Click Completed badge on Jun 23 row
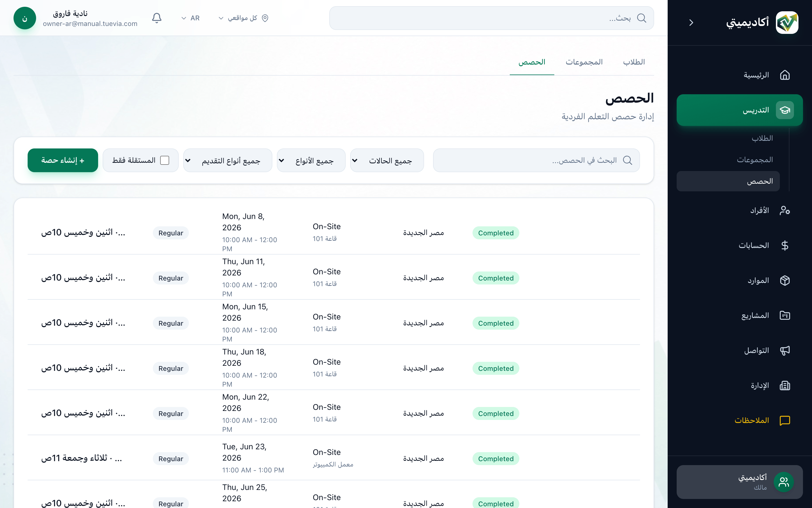Viewport: 812px width, 508px height. pyautogui.click(x=496, y=459)
